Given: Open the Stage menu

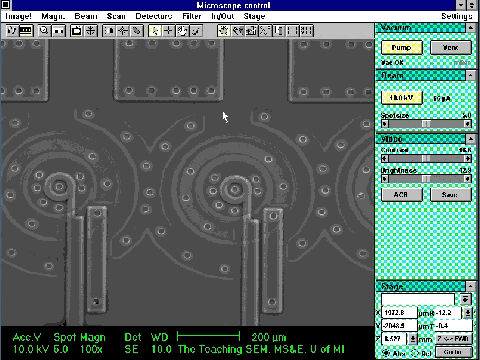Looking at the screenshot, I should [254, 16].
